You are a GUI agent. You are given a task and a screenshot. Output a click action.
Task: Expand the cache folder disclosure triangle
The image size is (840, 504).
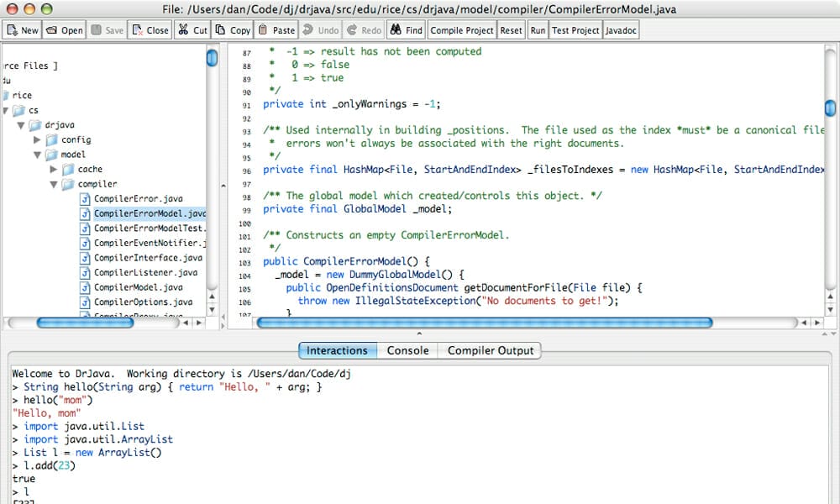pos(53,169)
